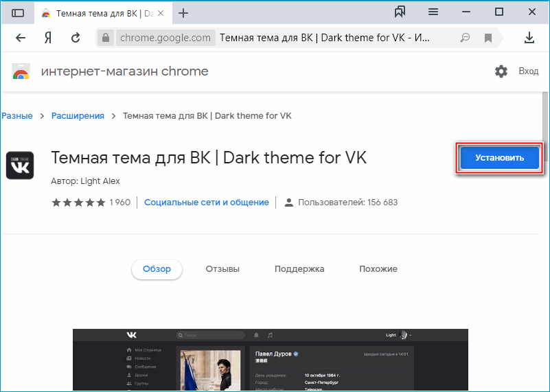Click the users count icon
This screenshot has height=392, width=550.
pos(288,203)
